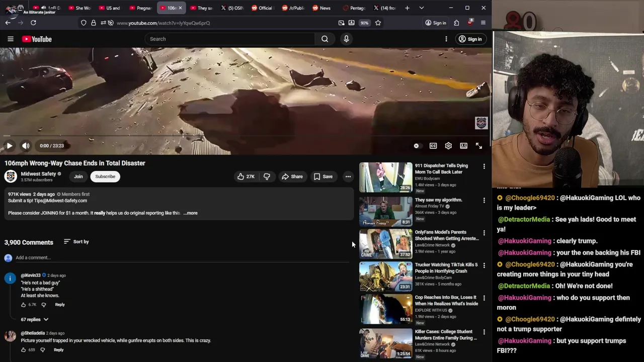Image resolution: width=644 pixels, height=362 pixels.
Task: Open the Midwest Safety channel name
Action: click(38, 173)
